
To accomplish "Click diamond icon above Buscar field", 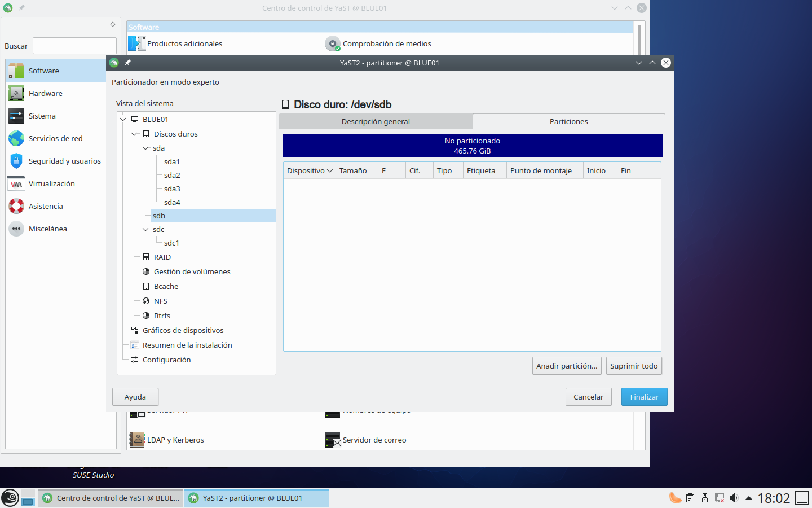I will (113, 24).
